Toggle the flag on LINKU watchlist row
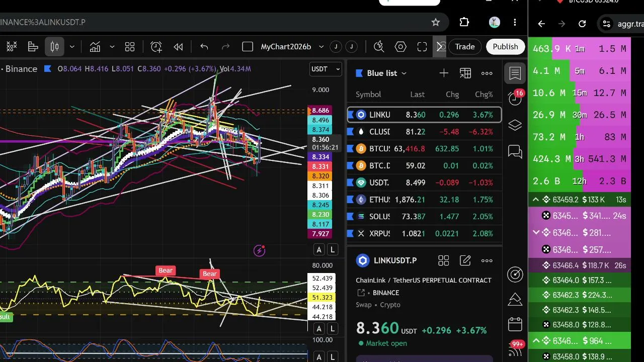This screenshot has width=644, height=362. click(x=351, y=115)
